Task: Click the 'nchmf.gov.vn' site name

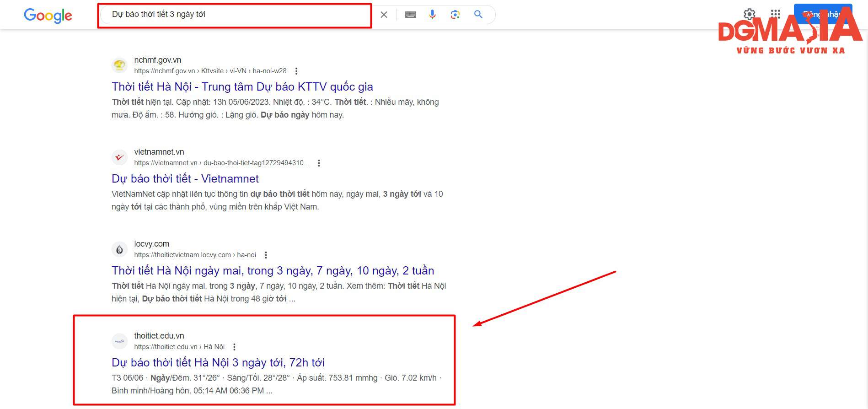Action: (x=158, y=60)
